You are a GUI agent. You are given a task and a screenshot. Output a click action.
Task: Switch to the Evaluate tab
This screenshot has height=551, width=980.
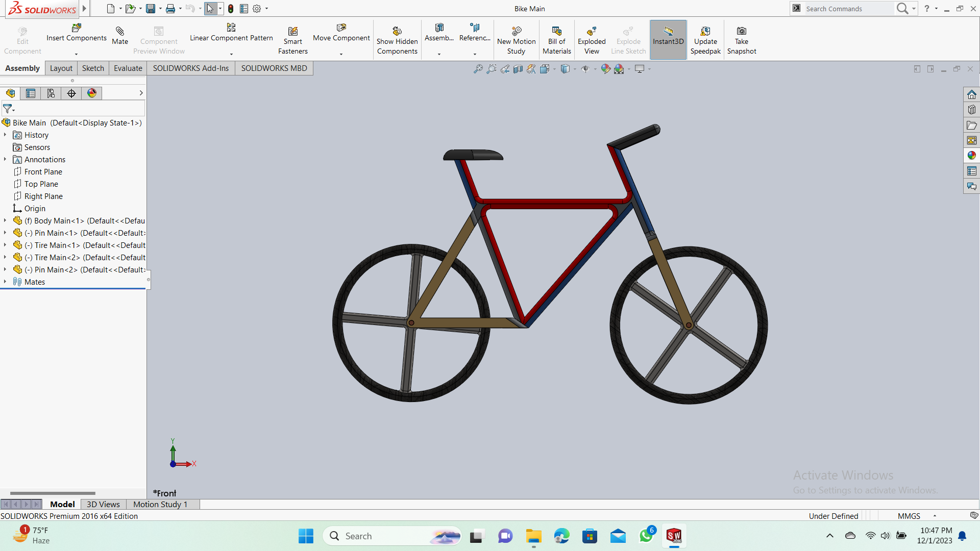[x=128, y=68]
